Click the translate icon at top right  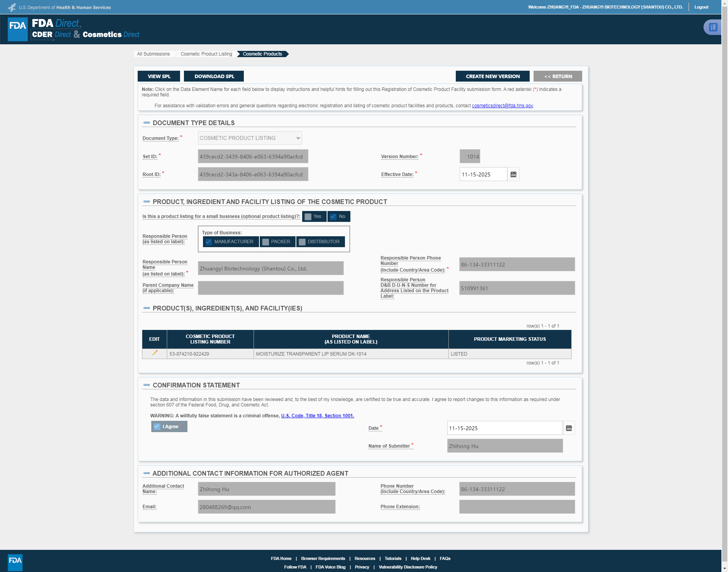713,27
